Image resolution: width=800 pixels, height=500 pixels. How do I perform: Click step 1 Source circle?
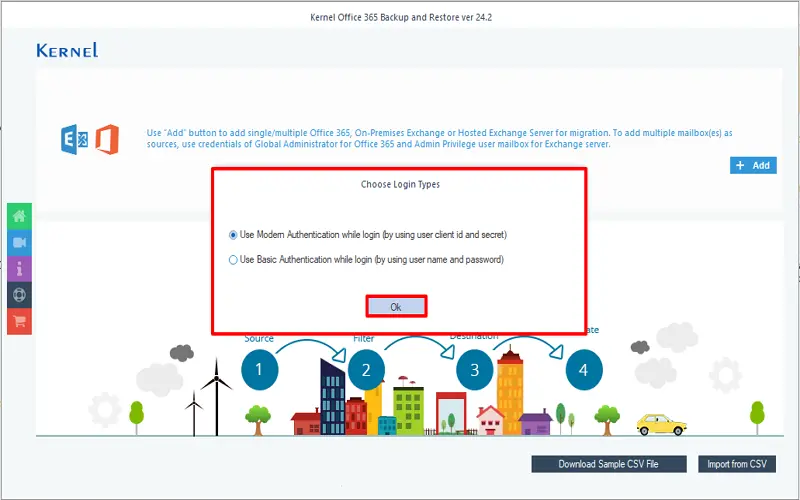(259, 369)
